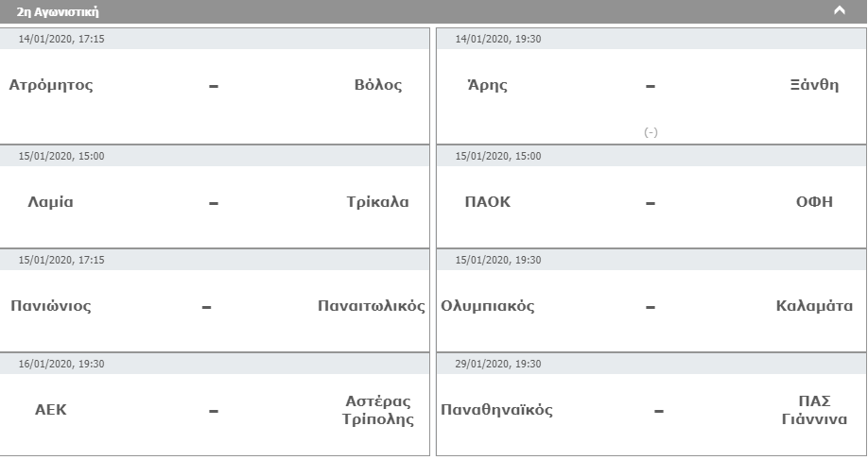Screen dimensions: 868x460
Task: Collapse the 2η Αγωνιστική section chevron
Action: click(x=839, y=11)
